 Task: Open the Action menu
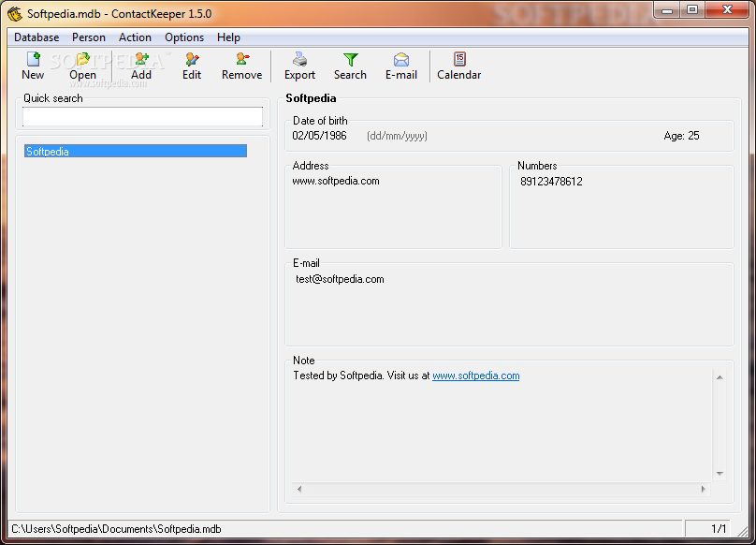135,37
